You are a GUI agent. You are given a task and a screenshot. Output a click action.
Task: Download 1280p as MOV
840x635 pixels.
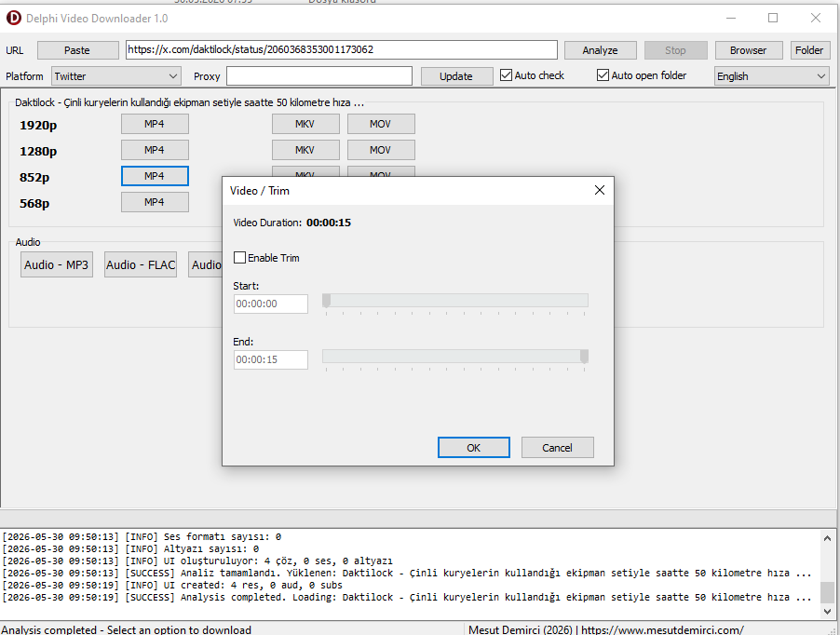point(381,150)
